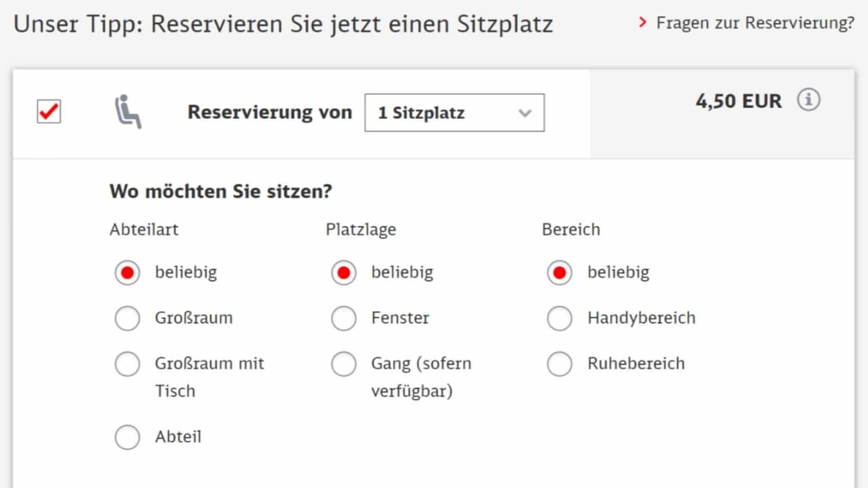Screen dimensions: 868x488
Task: Click the seat reservation icon
Action: coord(128,112)
